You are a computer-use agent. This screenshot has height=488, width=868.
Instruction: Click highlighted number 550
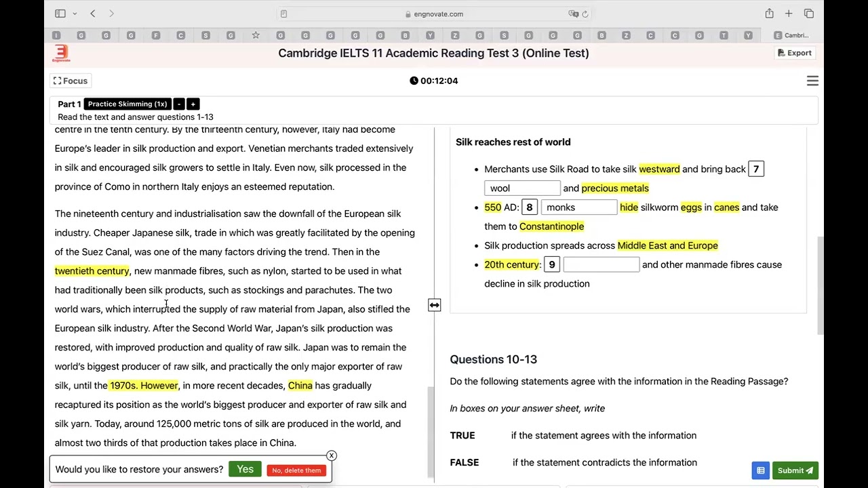tap(493, 207)
